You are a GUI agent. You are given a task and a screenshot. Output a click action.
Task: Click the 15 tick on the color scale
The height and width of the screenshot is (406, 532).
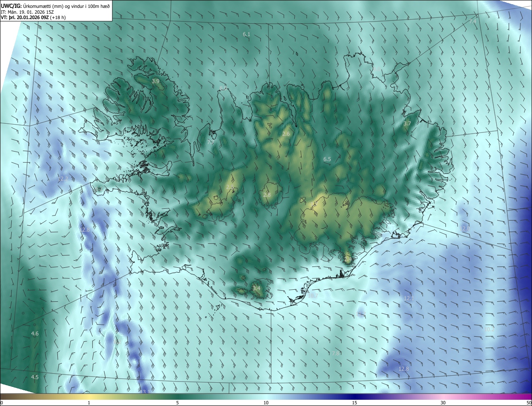pos(355,403)
